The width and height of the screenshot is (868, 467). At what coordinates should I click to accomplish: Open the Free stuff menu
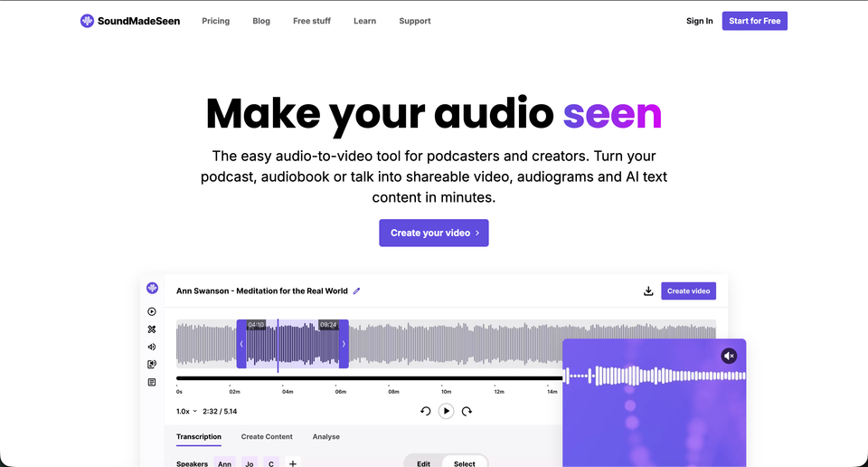click(x=312, y=21)
